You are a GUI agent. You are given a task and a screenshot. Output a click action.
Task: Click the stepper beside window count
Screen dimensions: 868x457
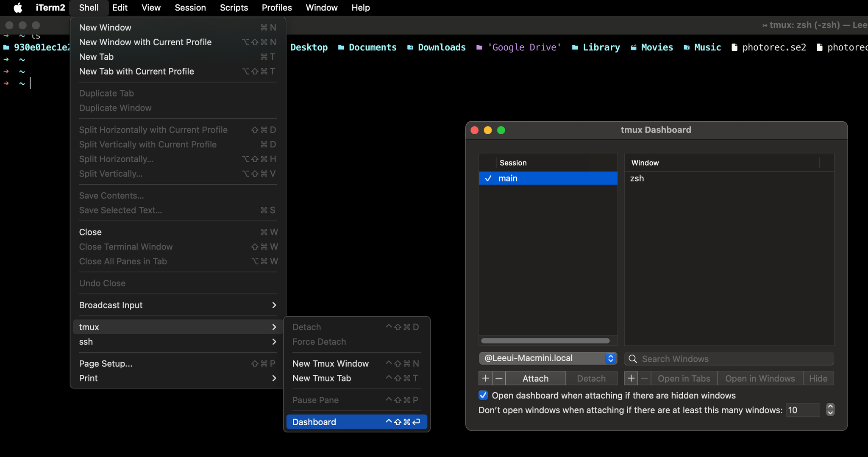(x=830, y=410)
